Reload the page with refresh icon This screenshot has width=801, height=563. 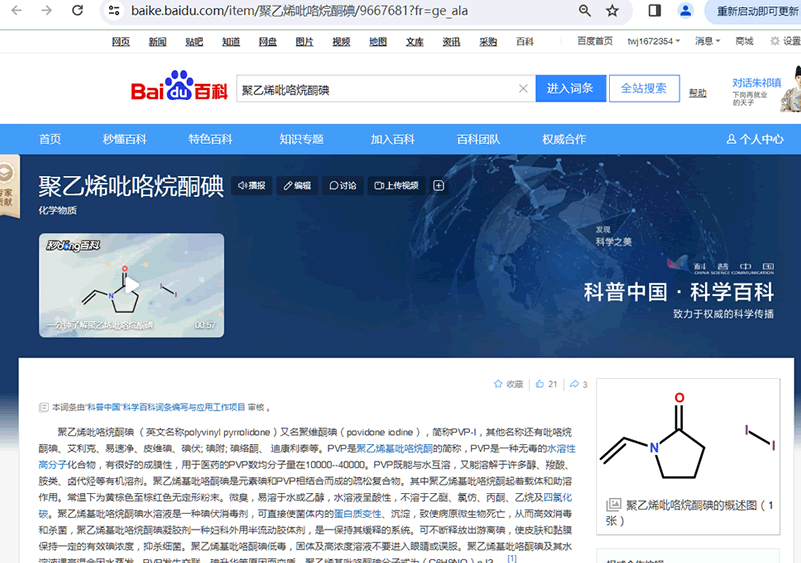pyautogui.click(x=77, y=10)
